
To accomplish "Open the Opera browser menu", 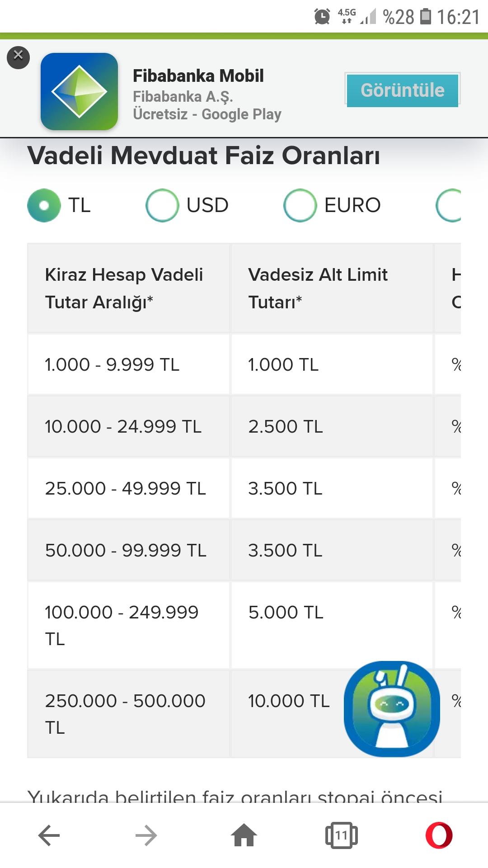I will point(439,835).
